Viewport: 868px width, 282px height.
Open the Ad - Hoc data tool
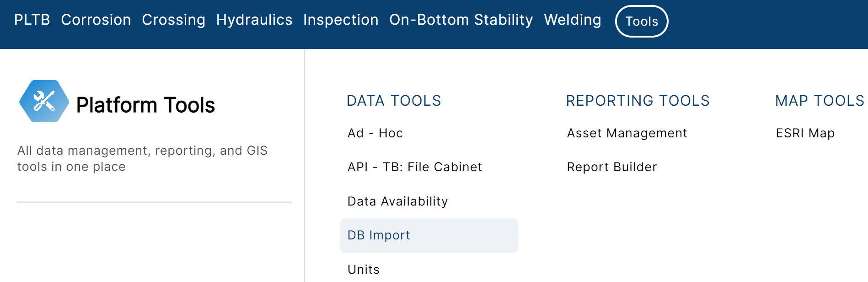[375, 133]
